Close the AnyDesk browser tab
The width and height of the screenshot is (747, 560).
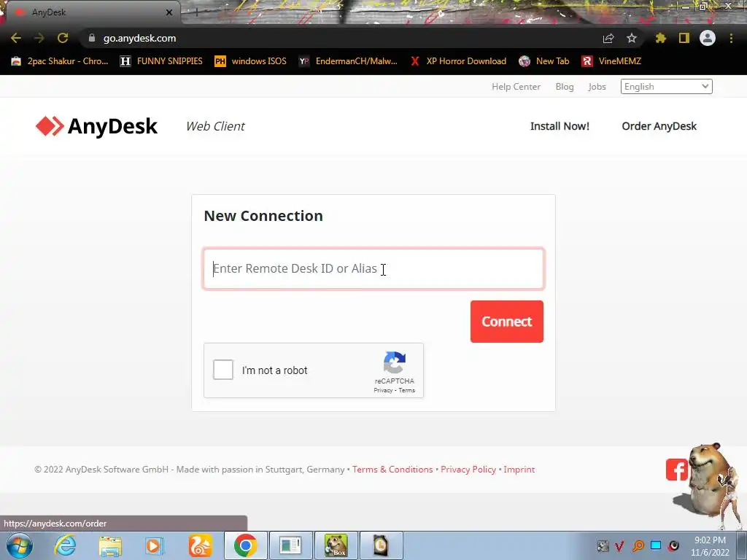pos(169,12)
